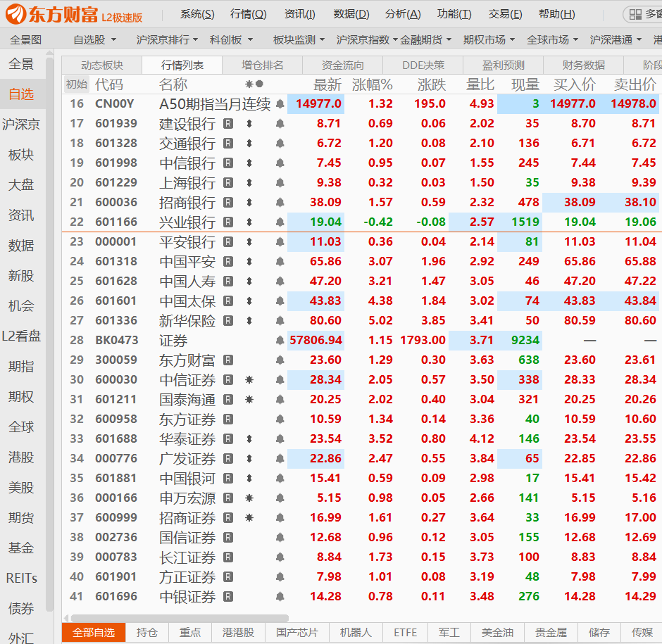Open the 交易(E) menu
662x644 pixels.
[x=506, y=14]
